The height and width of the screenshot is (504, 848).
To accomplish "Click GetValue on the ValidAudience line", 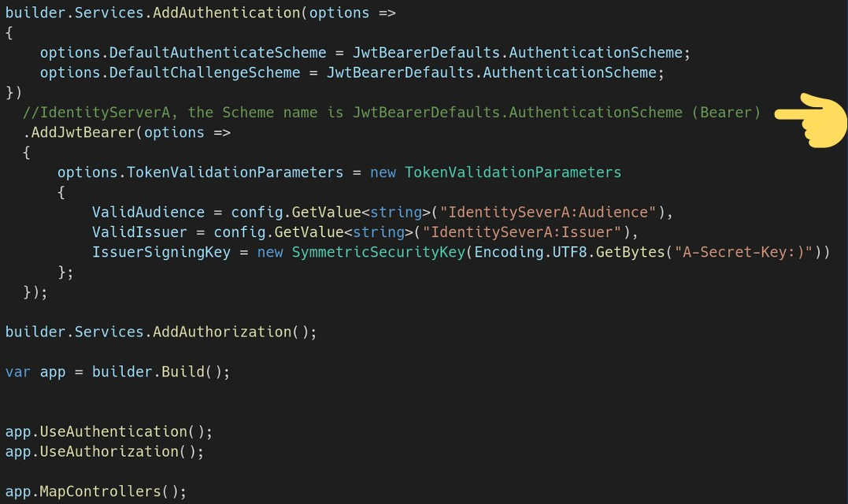I will click(x=326, y=213).
